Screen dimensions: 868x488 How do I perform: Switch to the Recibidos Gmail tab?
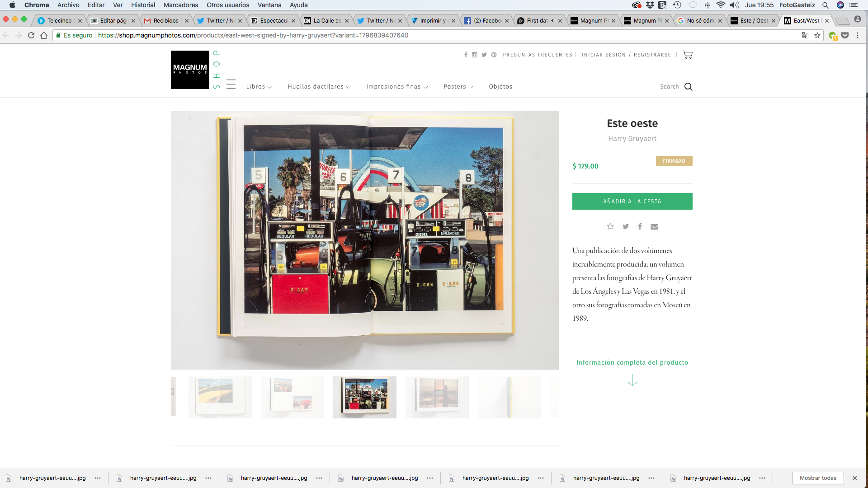[165, 21]
